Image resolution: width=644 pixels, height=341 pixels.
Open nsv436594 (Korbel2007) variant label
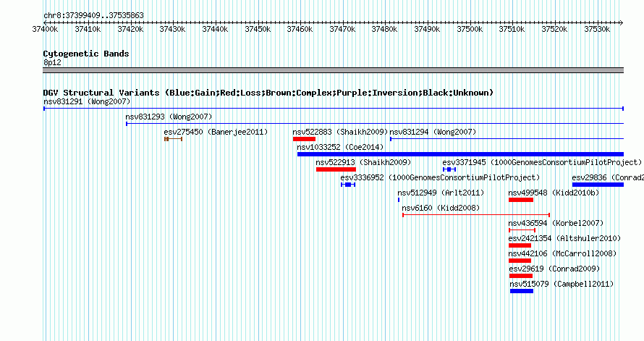click(x=556, y=223)
